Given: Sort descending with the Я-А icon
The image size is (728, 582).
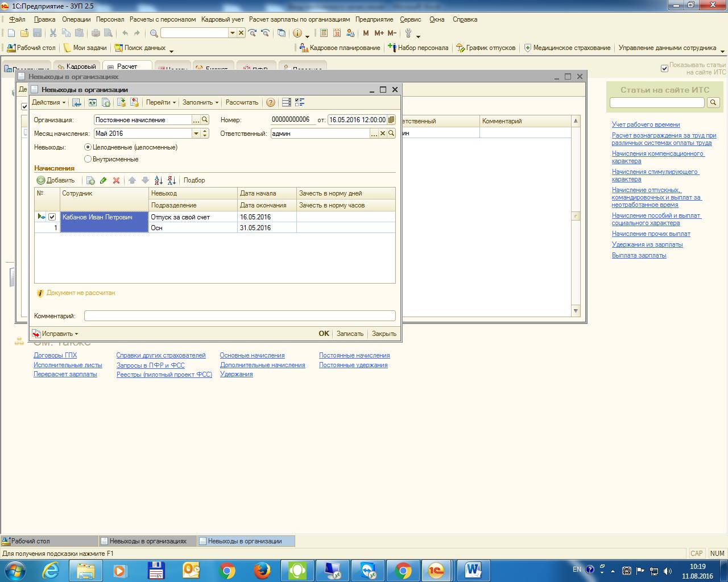Looking at the screenshot, I should point(171,180).
